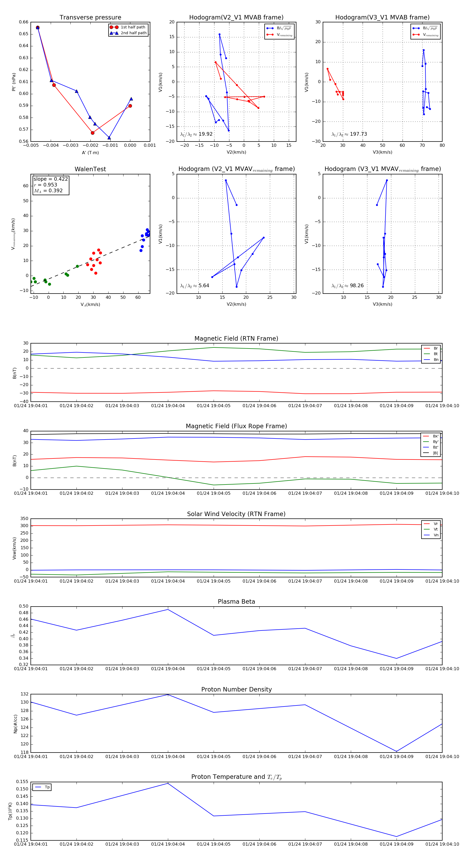Click first red circle marker in Transverse pressure
Image resolution: width=473 pixels, height=868 pixels.
click(x=38, y=28)
